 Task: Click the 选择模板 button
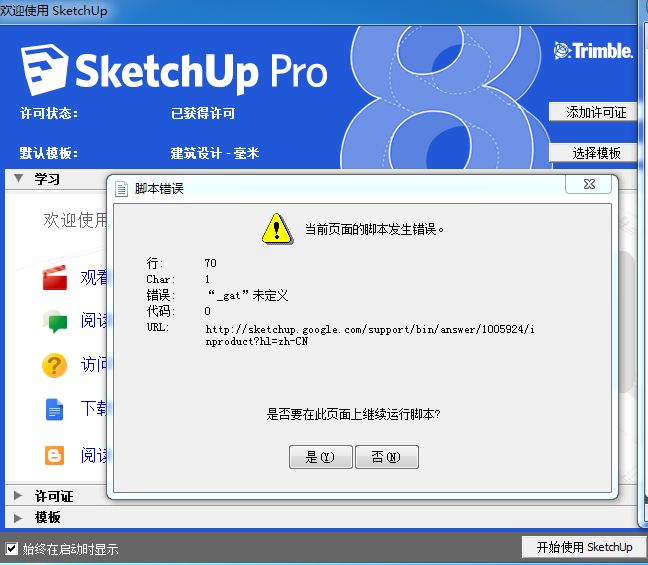coord(595,153)
